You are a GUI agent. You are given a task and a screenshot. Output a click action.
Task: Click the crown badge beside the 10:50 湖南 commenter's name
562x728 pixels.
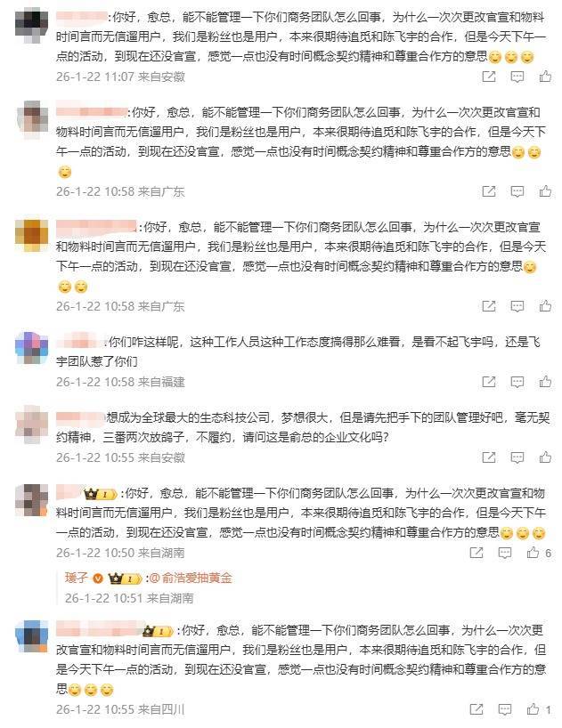[x=101, y=494]
